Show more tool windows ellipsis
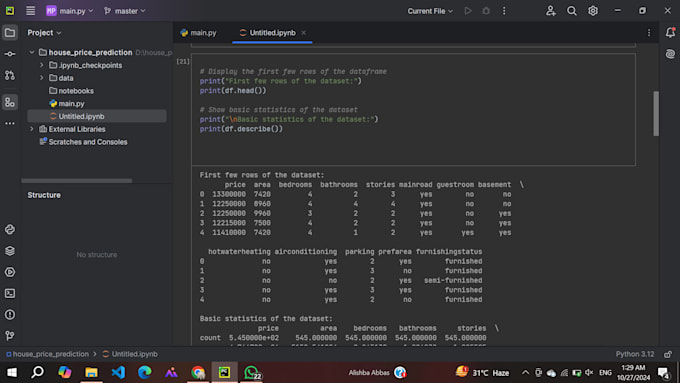Image resolution: width=680 pixels, height=383 pixels. pos(10,124)
